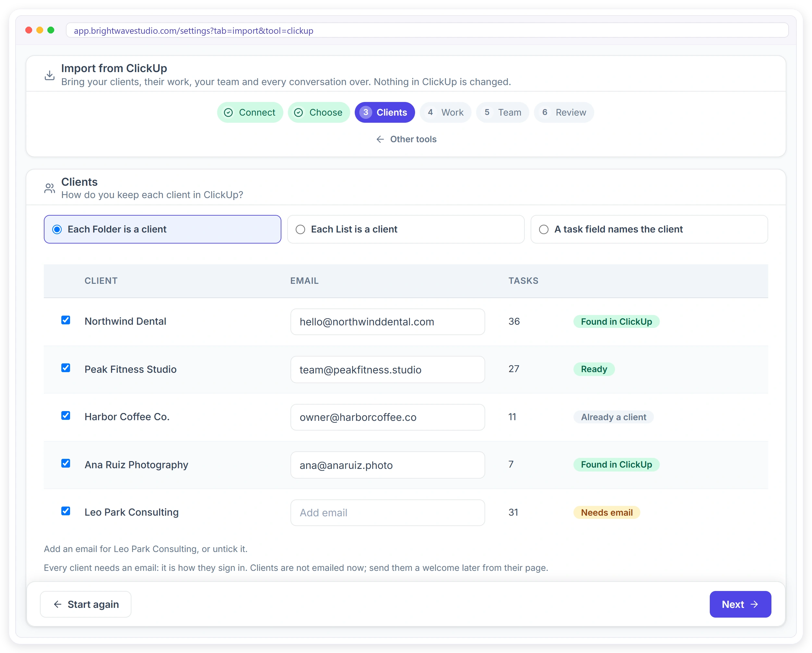The height and width of the screenshot is (653, 812).
Task: Jump to step 5 Team
Action: tap(502, 112)
